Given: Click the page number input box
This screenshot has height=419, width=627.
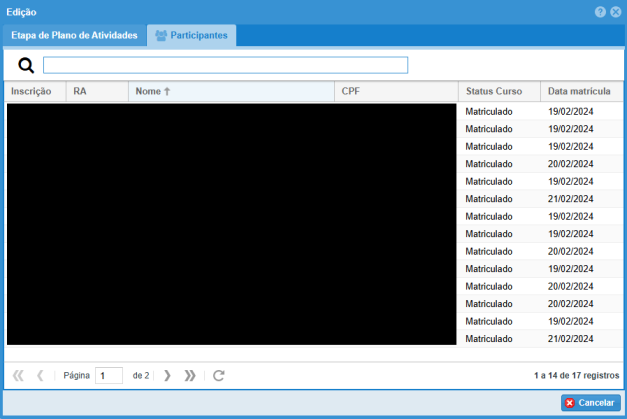Looking at the screenshot, I should 108,376.
